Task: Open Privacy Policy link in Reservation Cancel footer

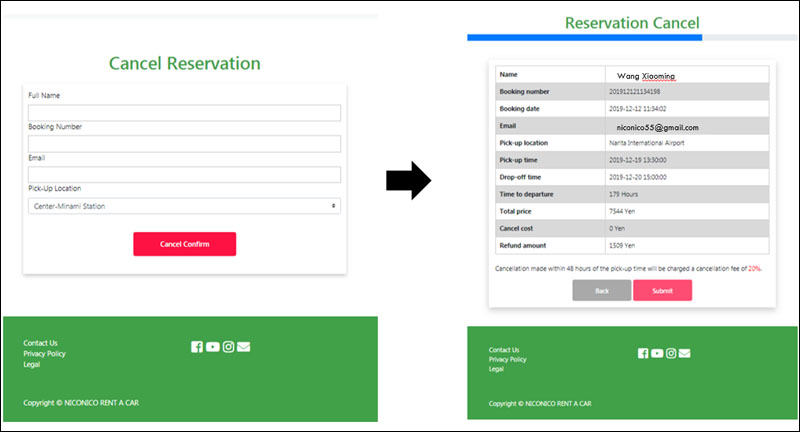Action: 507,359
